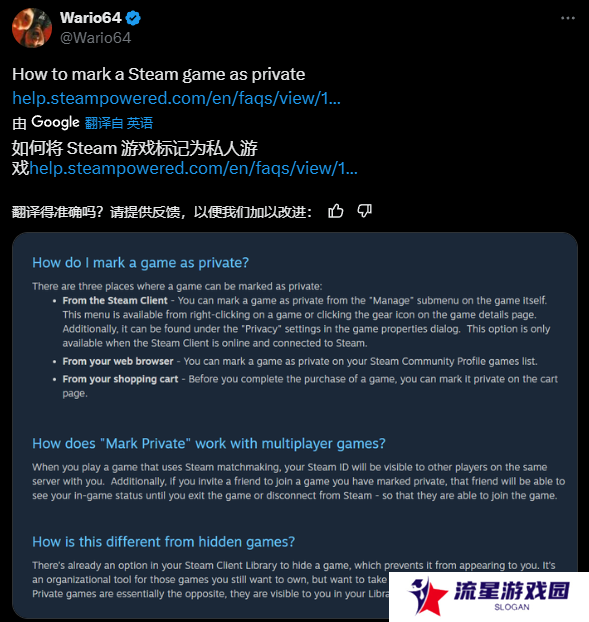Click the 翻译自 英语 translation toggle link
Screen dimensions: 589x622
[119, 123]
